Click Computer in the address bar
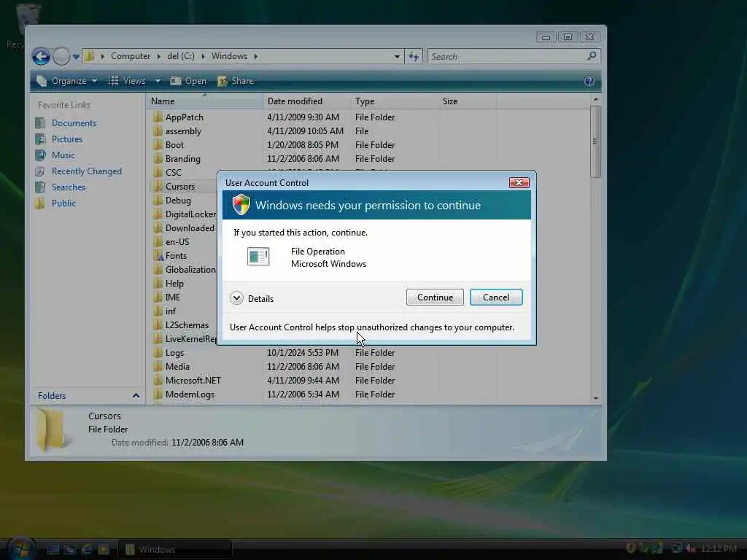The height and width of the screenshot is (560, 747). (x=131, y=56)
